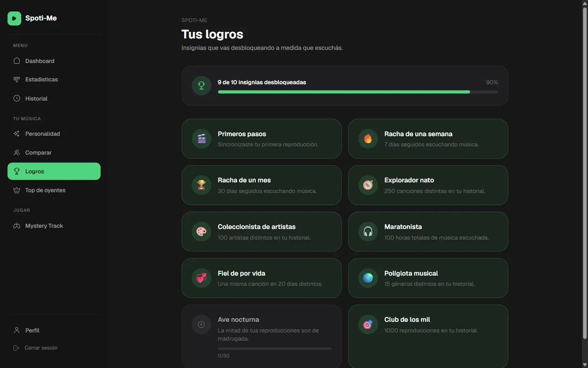
Task: Click the headphones icon of Maratonista
Action: tap(368, 232)
